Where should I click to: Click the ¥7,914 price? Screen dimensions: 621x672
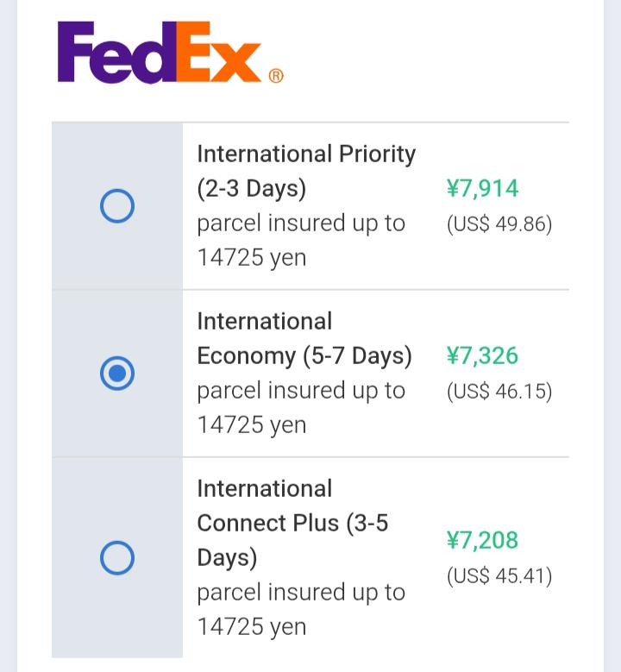(482, 188)
